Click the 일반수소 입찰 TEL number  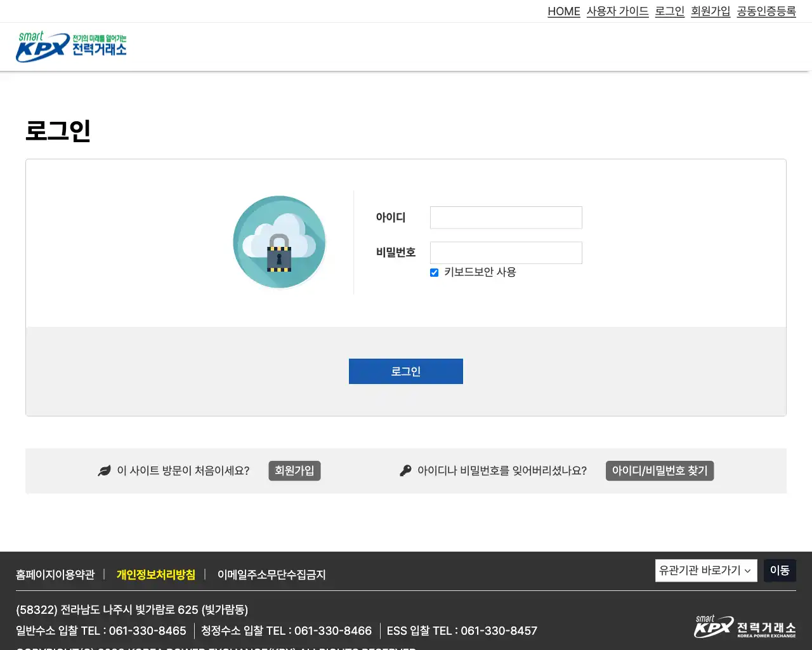coord(148,630)
